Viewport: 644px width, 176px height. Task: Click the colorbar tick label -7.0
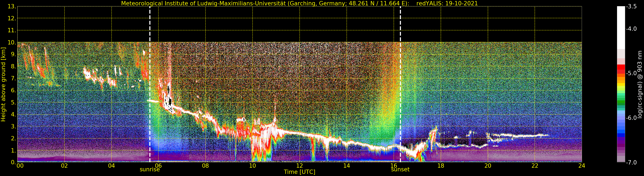point(631,163)
